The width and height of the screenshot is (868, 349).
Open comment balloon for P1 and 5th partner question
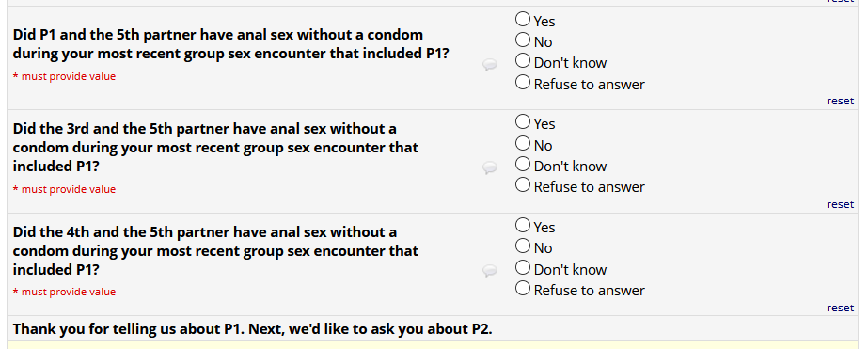pyautogui.click(x=489, y=65)
